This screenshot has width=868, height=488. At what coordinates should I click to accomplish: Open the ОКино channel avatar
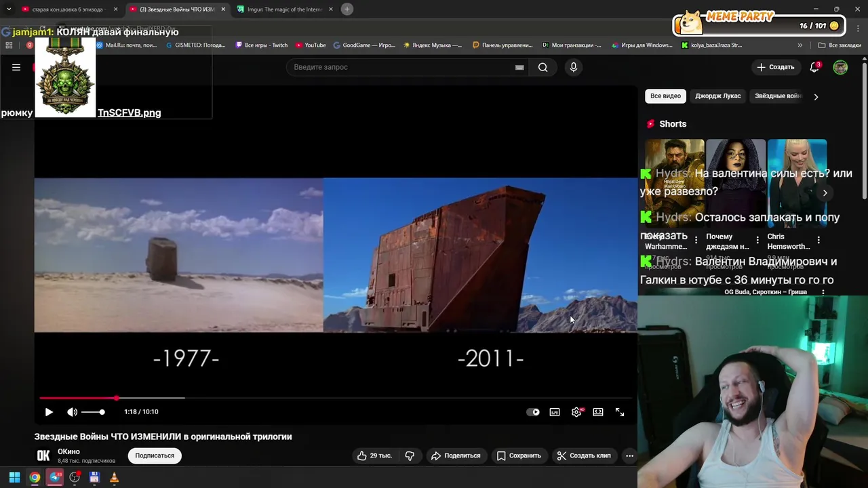pyautogui.click(x=43, y=455)
